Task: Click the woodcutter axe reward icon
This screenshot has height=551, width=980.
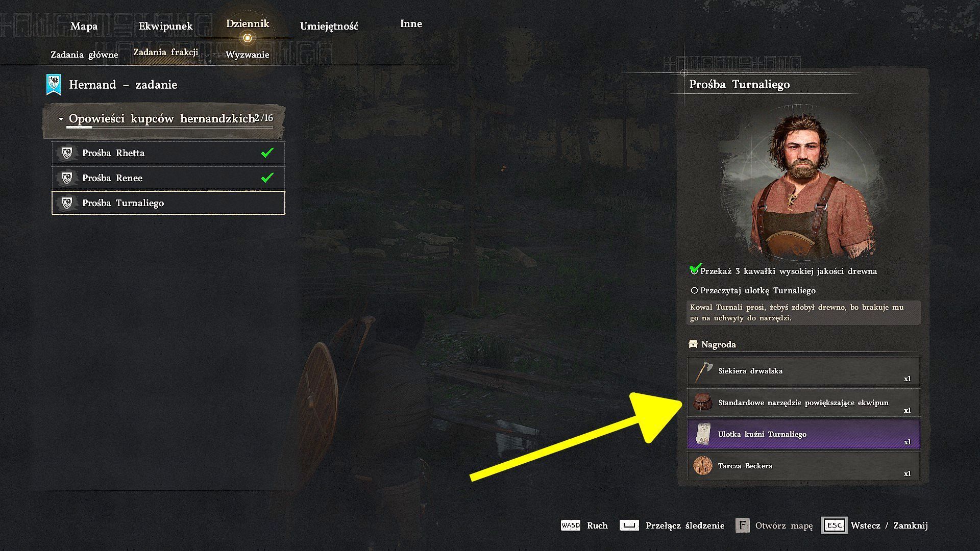Action: pos(703,371)
